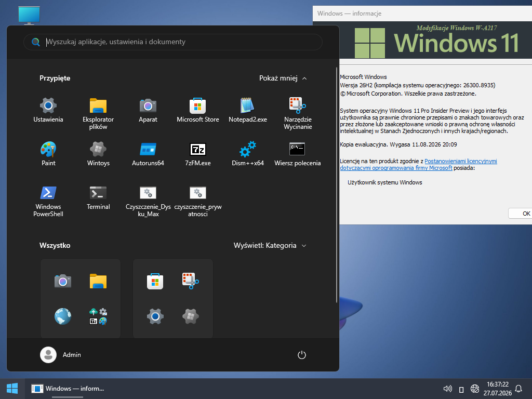Image resolution: width=532 pixels, height=399 pixels.
Task: Run czyszczenie_prywatnosci pinned shortcut
Action: click(x=198, y=201)
